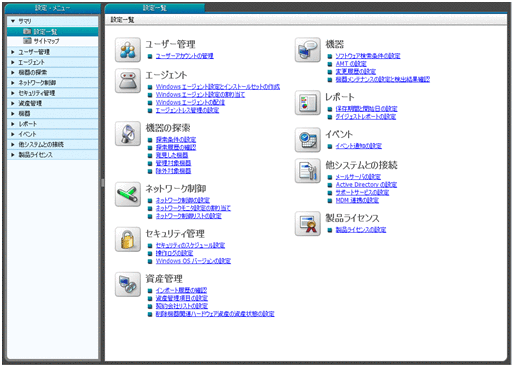The width and height of the screenshot is (514, 367).
Task: Open メールサーバの設定 link
Action: (x=358, y=177)
